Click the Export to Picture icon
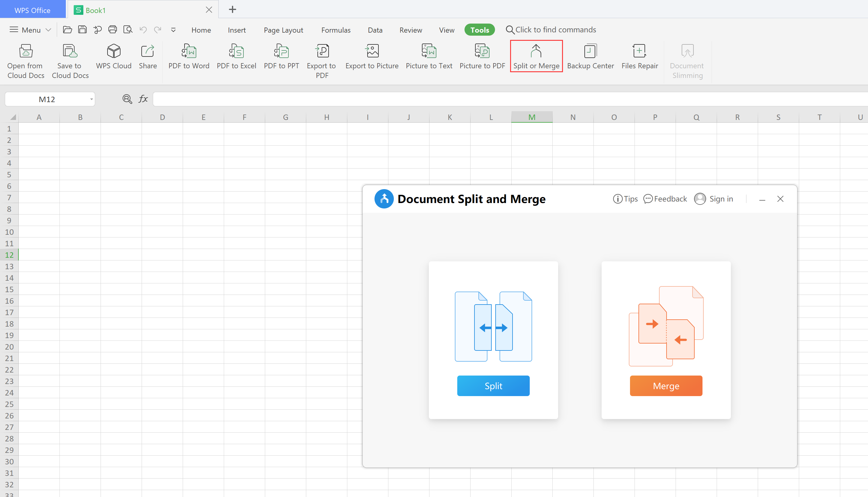Screen dimensions: 868x497 point(372,51)
